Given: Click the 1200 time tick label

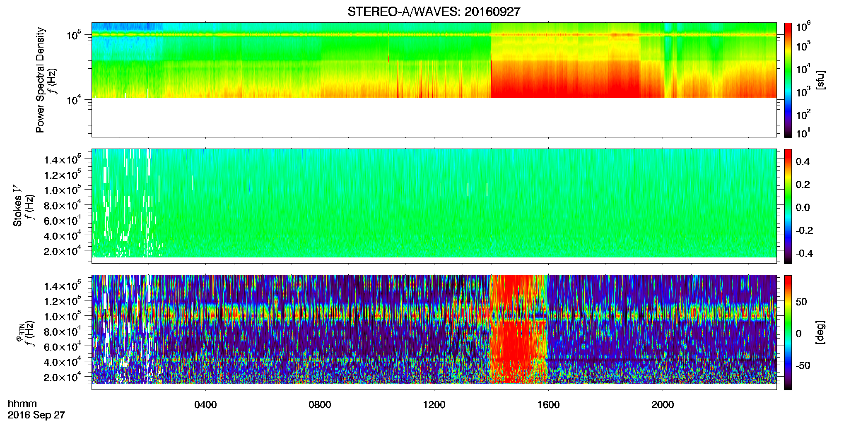Looking at the screenshot, I should 434,405.
